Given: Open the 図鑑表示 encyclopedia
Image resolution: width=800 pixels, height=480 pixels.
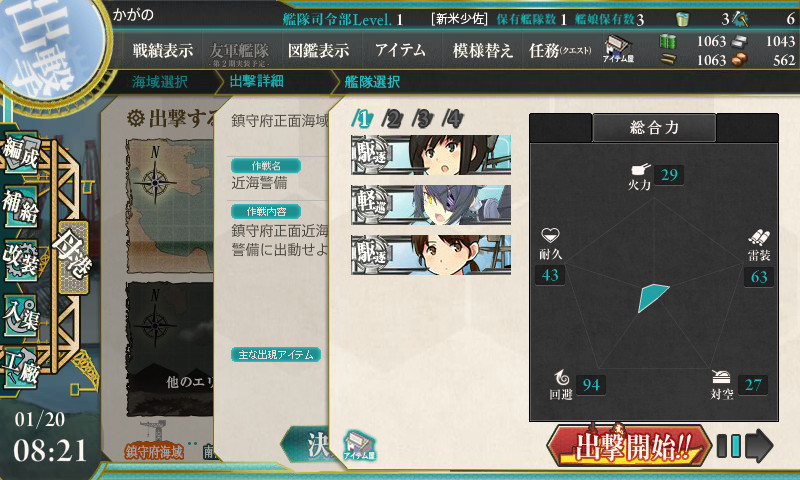Looking at the screenshot, I should coord(318,50).
